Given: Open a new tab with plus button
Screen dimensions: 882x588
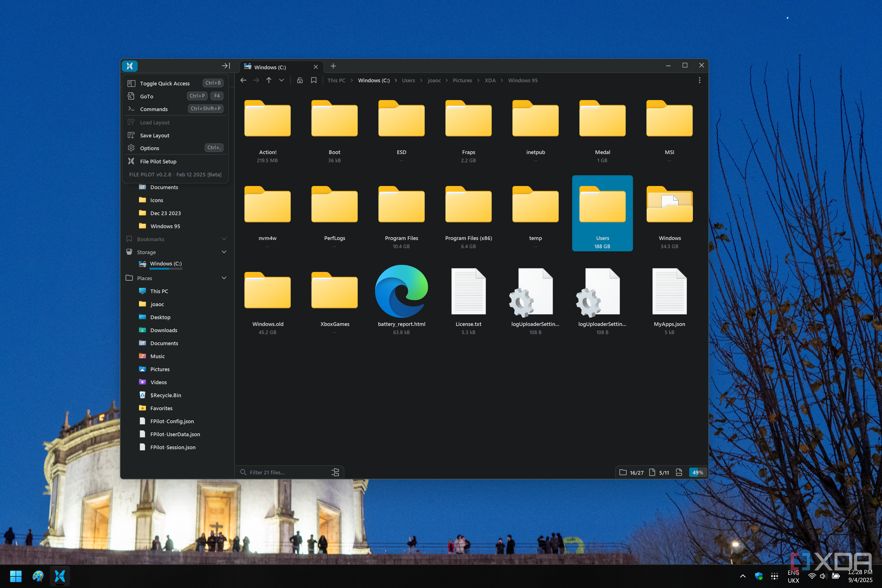Looking at the screenshot, I should coord(333,66).
